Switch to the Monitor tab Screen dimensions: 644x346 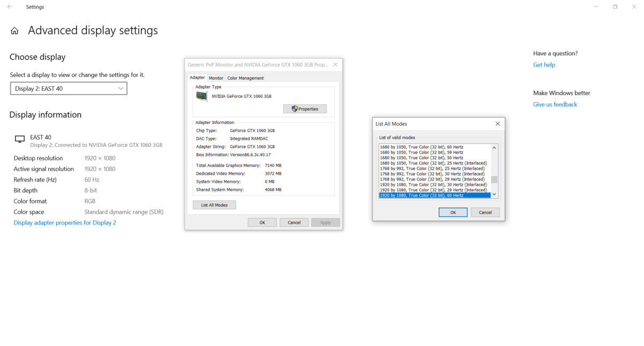tap(216, 78)
